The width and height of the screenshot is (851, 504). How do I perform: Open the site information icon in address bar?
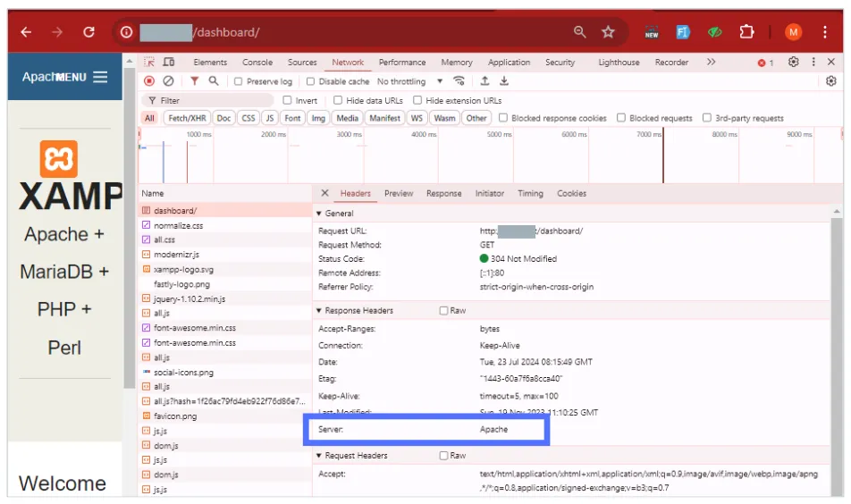pyautogui.click(x=126, y=32)
